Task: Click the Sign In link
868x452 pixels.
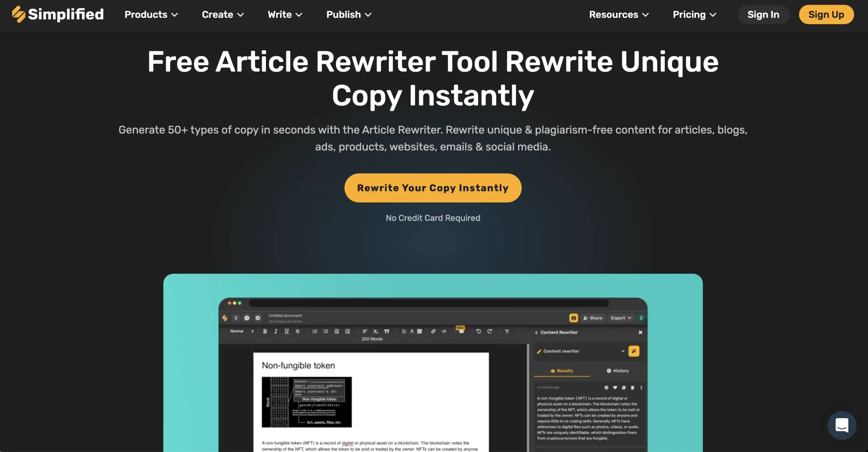Action: click(x=764, y=14)
